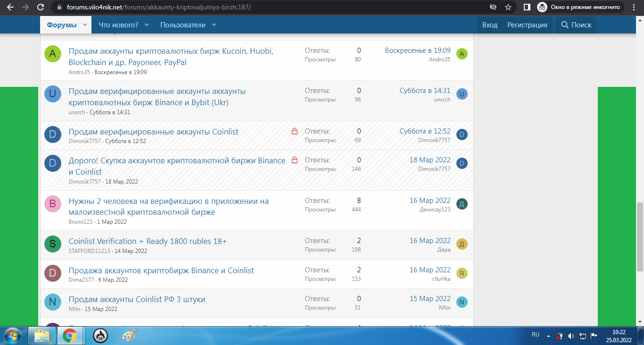Open the Форумы navigation tab
This screenshot has height=345, width=644.
pyautogui.click(x=61, y=25)
